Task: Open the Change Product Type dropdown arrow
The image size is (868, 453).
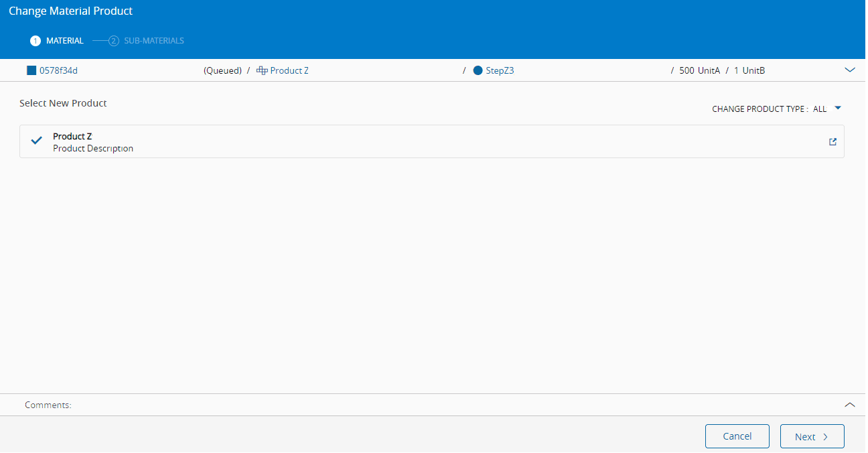Action: tap(837, 108)
